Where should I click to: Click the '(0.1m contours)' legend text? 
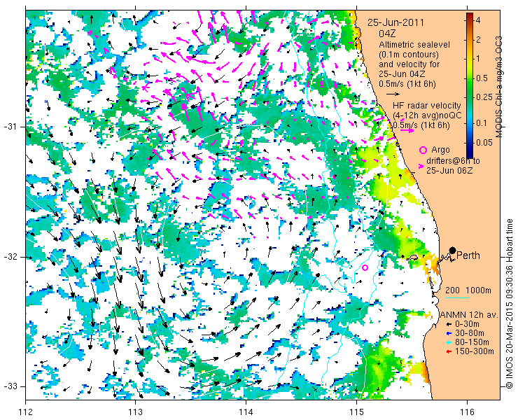[409, 54]
